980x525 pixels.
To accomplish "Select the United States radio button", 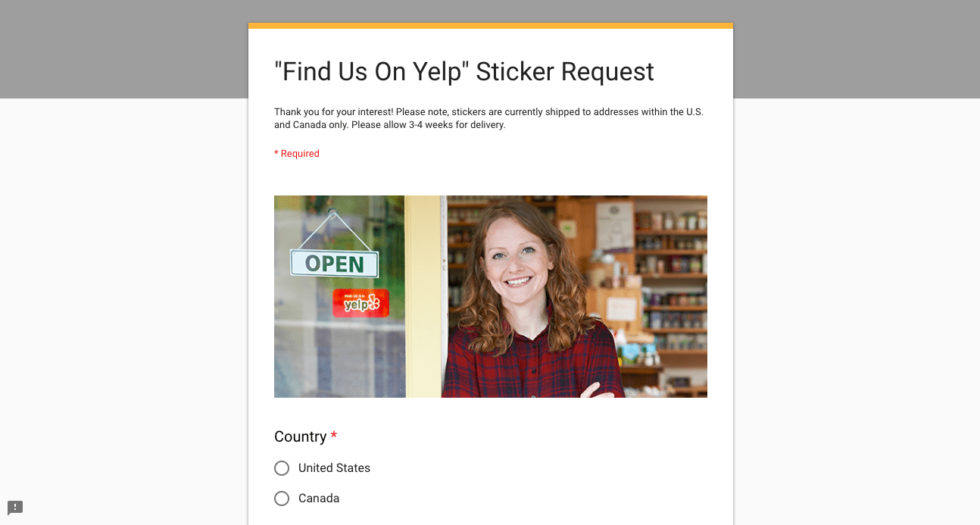I will pos(282,468).
